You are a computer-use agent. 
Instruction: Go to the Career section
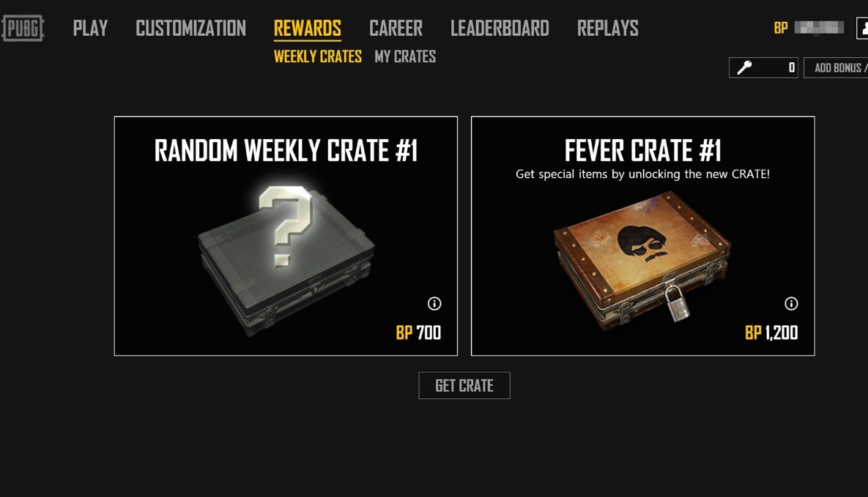pyautogui.click(x=396, y=29)
